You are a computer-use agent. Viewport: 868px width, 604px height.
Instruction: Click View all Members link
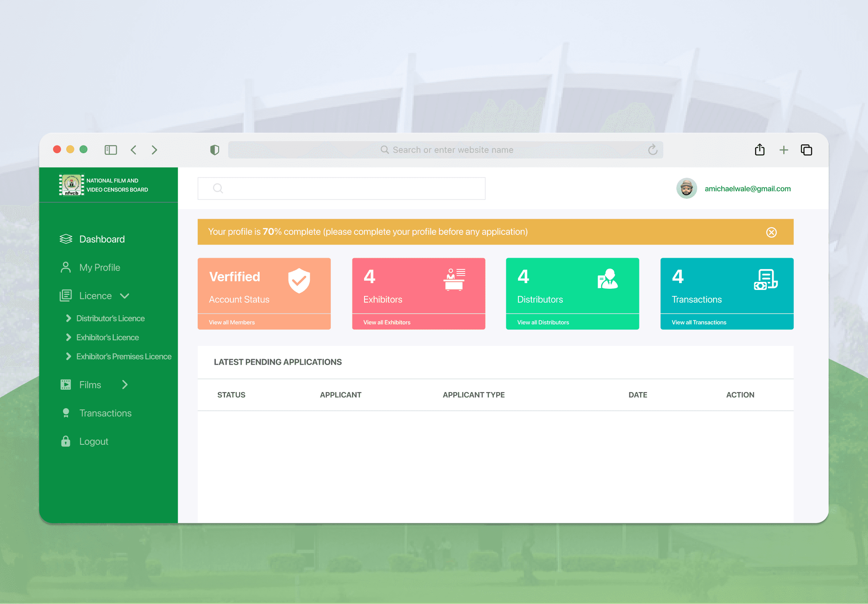click(x=232, y=323)
